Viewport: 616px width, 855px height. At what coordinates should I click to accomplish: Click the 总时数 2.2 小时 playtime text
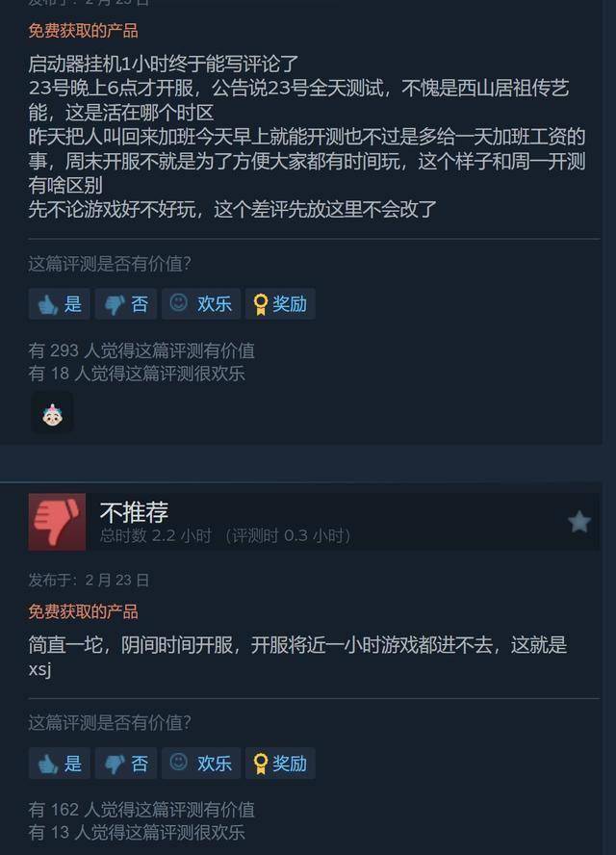coord(155,536)
